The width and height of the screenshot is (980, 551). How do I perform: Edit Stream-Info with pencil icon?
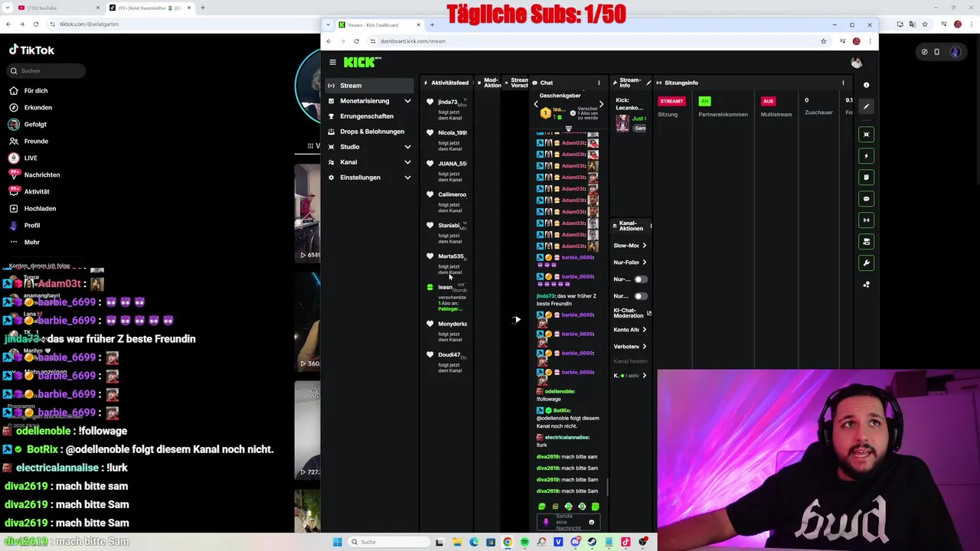pos(648,83)
